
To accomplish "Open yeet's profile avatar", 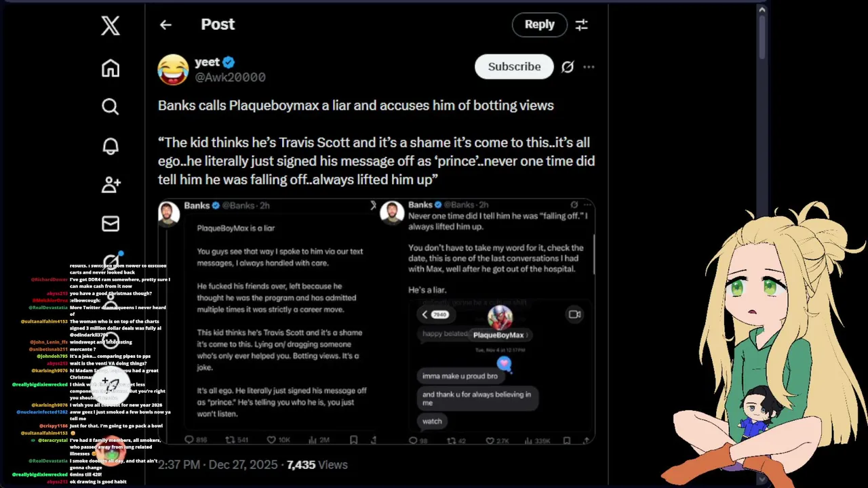I will 173,70.
